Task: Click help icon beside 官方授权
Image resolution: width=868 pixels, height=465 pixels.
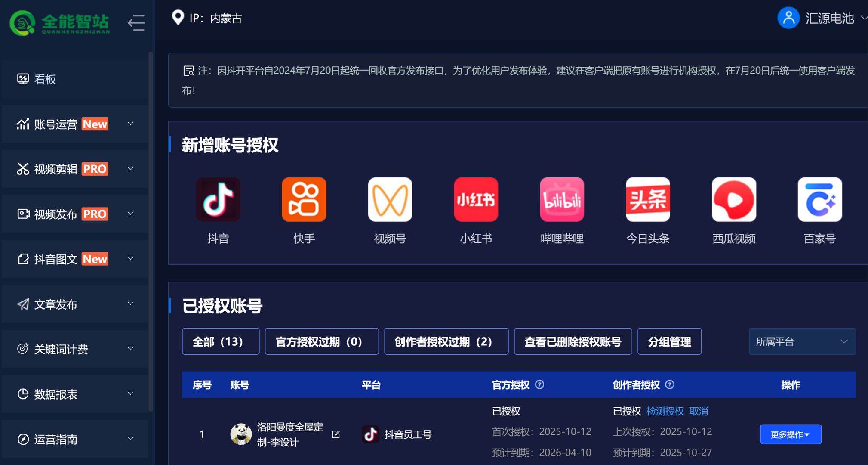Action: coord(539,384)
